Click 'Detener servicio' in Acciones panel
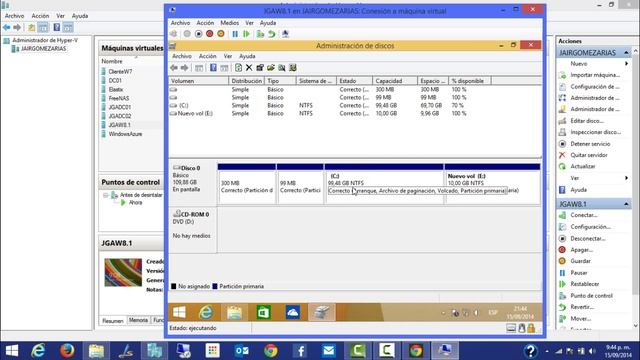 tap(590, 144)
